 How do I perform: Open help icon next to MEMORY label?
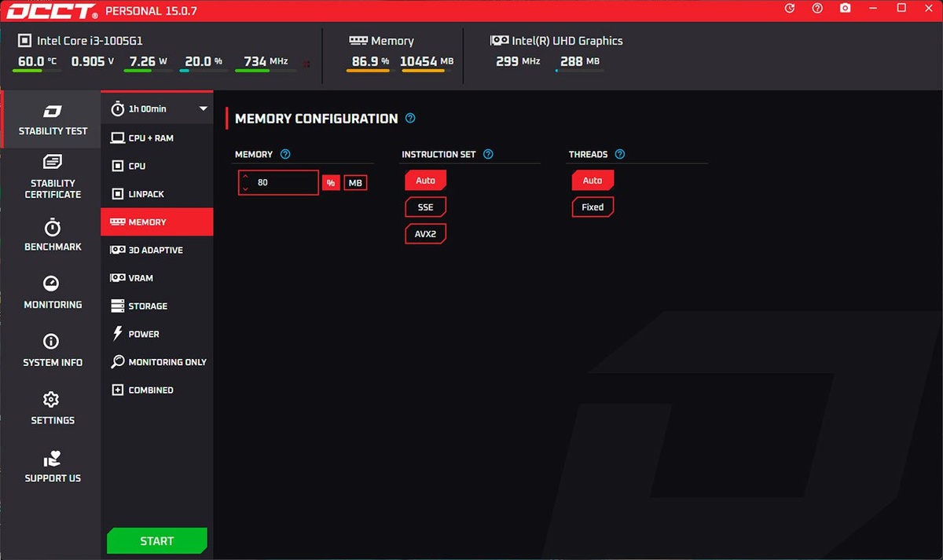click(285, 154)
